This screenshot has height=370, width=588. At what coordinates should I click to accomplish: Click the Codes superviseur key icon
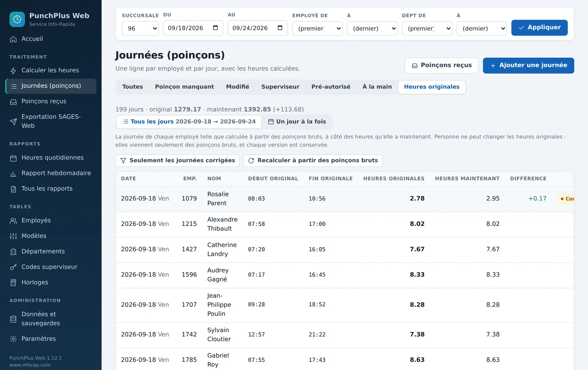pyautogui.click(x=13, y=267)
